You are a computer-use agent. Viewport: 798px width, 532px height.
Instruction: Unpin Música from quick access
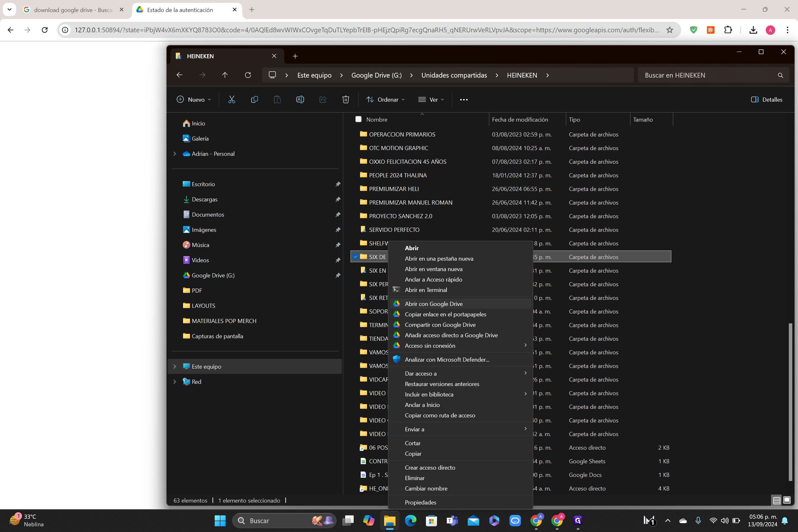coord(338,244)
